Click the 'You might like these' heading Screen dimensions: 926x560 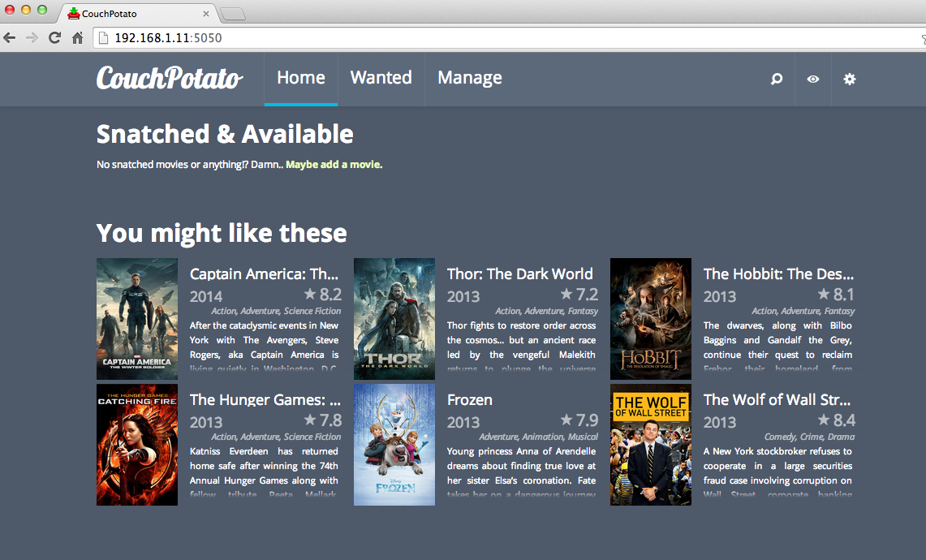(x=222, y=233)
